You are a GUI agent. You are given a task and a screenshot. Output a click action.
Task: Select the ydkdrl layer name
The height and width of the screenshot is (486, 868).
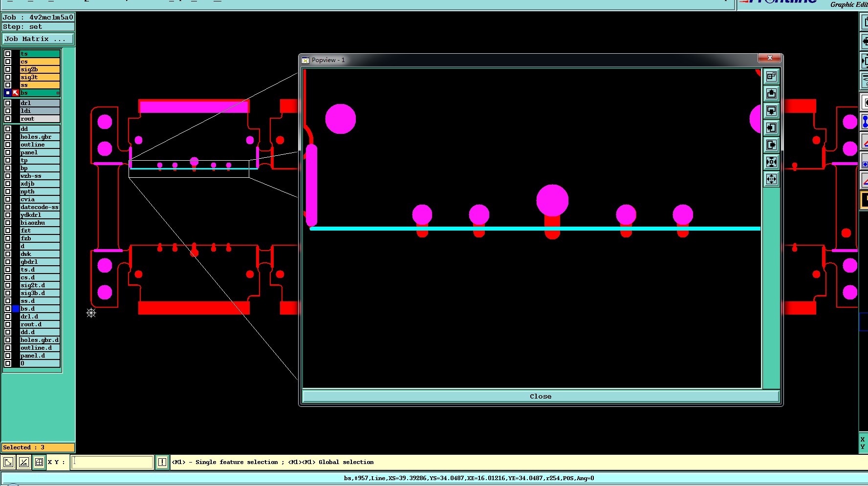[x=40, y=215]
